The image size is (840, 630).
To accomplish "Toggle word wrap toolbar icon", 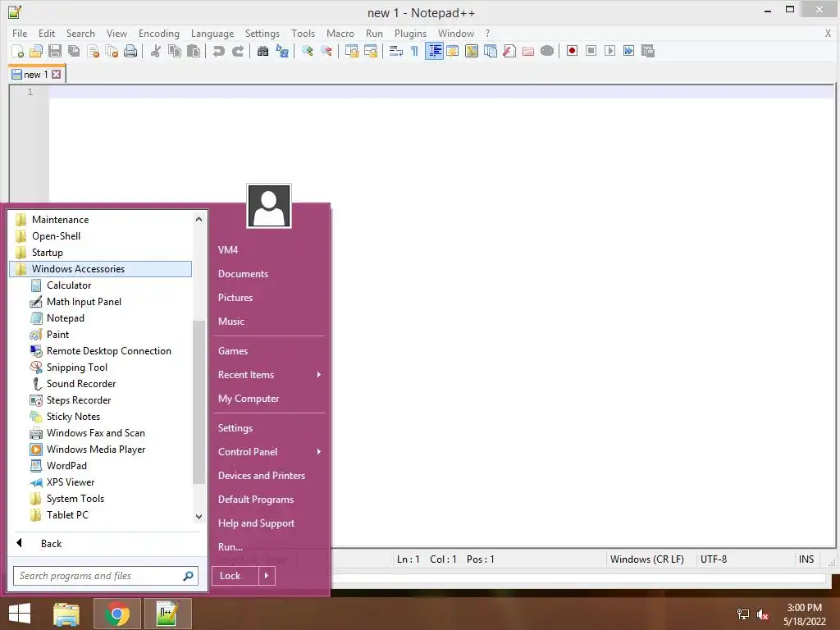I will click(396, 51).
